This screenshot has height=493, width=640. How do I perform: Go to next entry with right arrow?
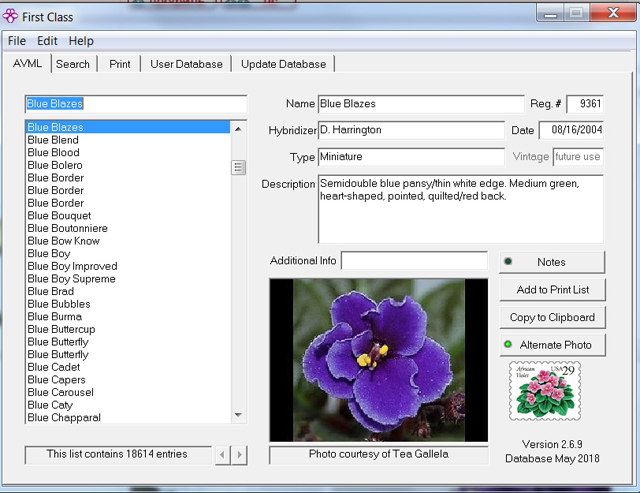pyautogui.click(x=240, y=455)
